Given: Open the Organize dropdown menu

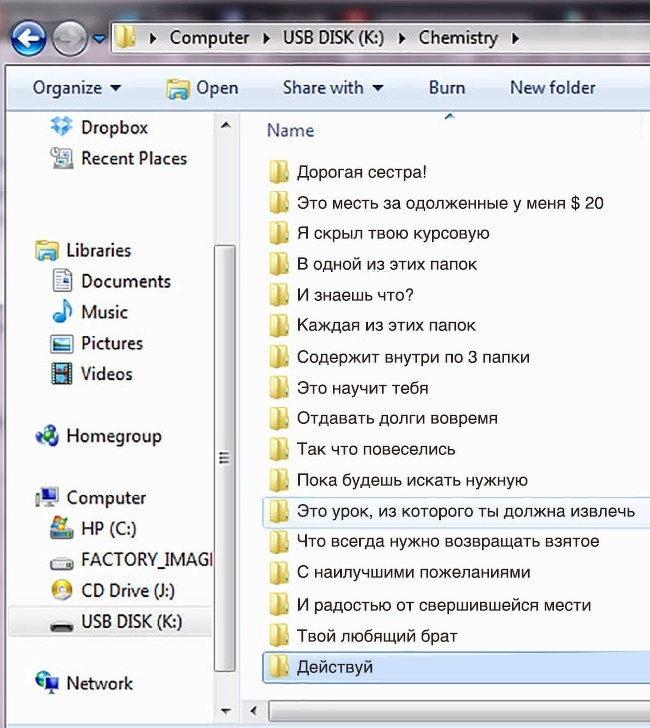Looking at the screenshot, I should 77,88.
